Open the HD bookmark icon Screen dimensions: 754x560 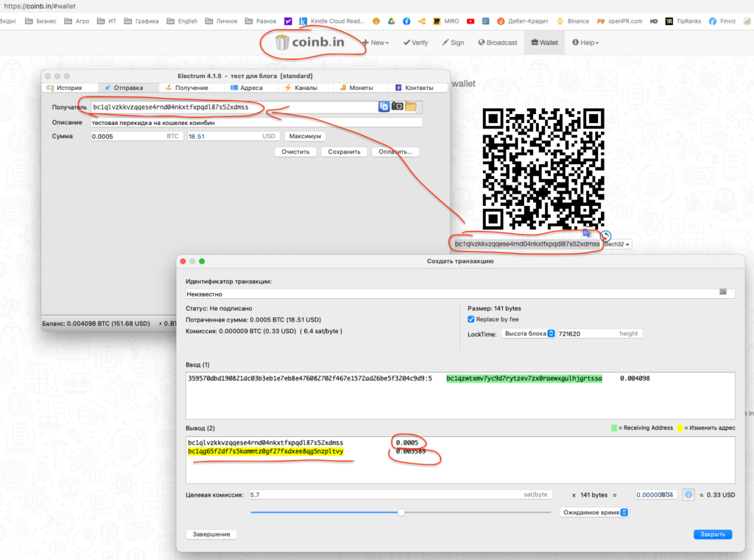[x=654, y=21]
